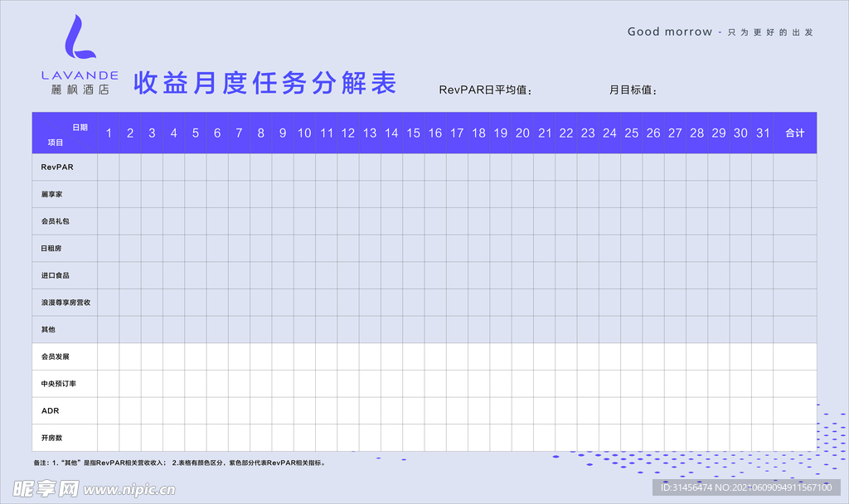Click the 浪漫尊享房营收 row label

click(65, 303)
